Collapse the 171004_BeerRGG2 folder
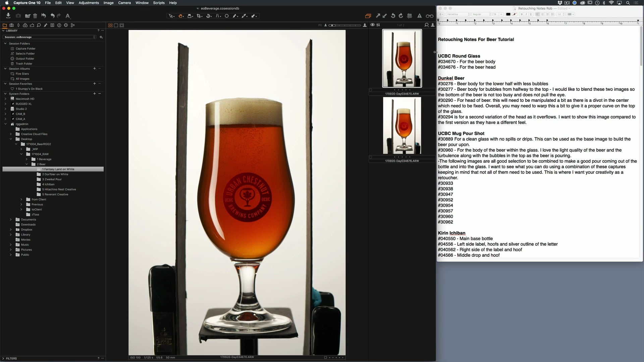Screen dimensions: 644x362 click(16, 144)
